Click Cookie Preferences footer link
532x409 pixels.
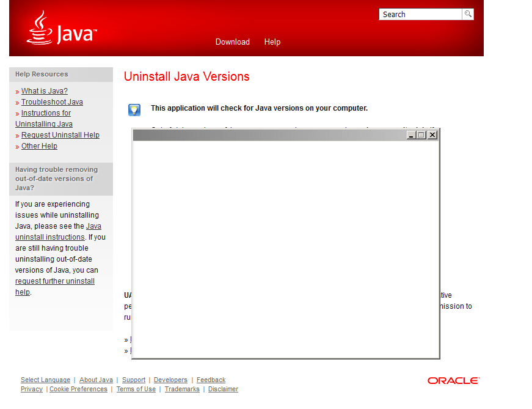78,389
